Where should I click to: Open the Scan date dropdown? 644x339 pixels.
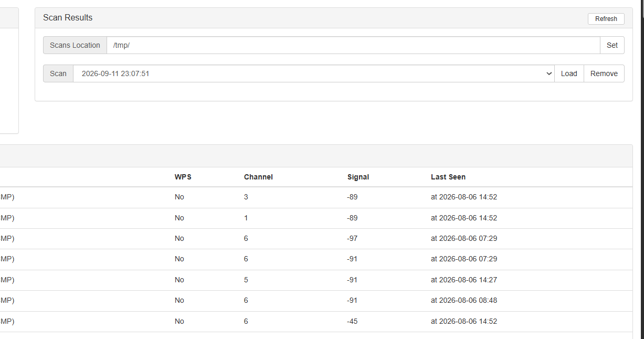click(314, 73)
